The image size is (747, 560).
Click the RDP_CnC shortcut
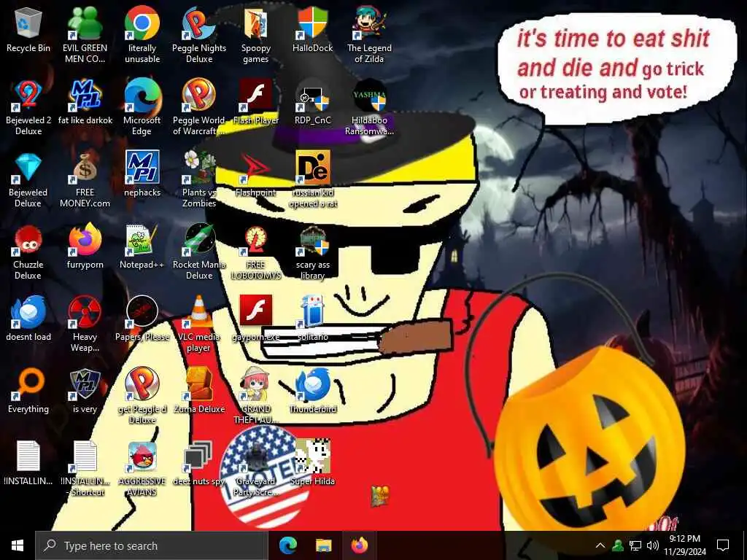pos(312,97)
